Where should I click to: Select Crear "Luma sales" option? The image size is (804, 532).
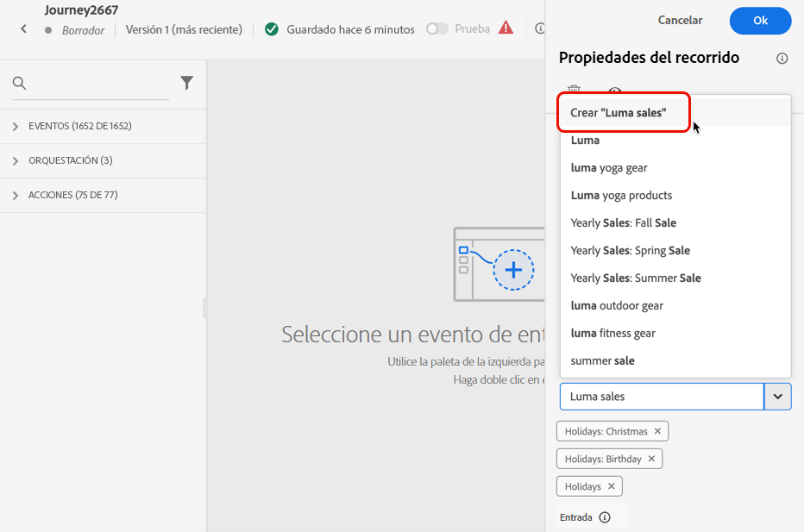coord(675,112)
